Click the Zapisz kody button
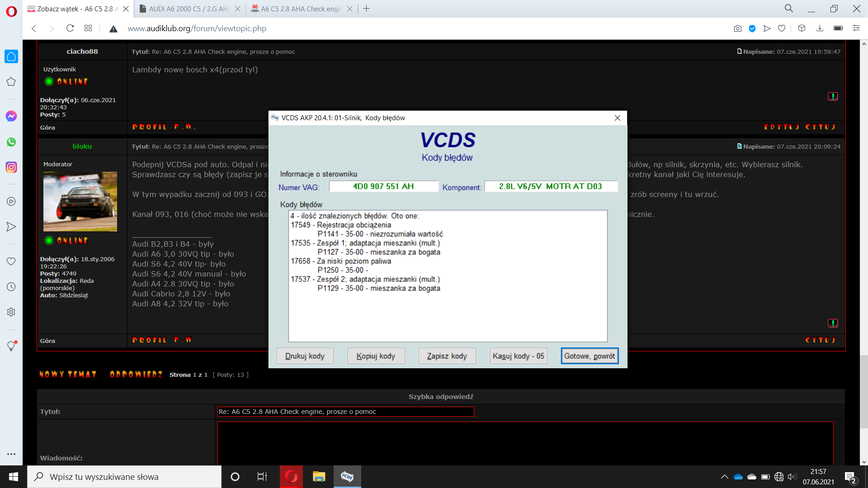This screenshot has height=488, width=868. point(447,356)
